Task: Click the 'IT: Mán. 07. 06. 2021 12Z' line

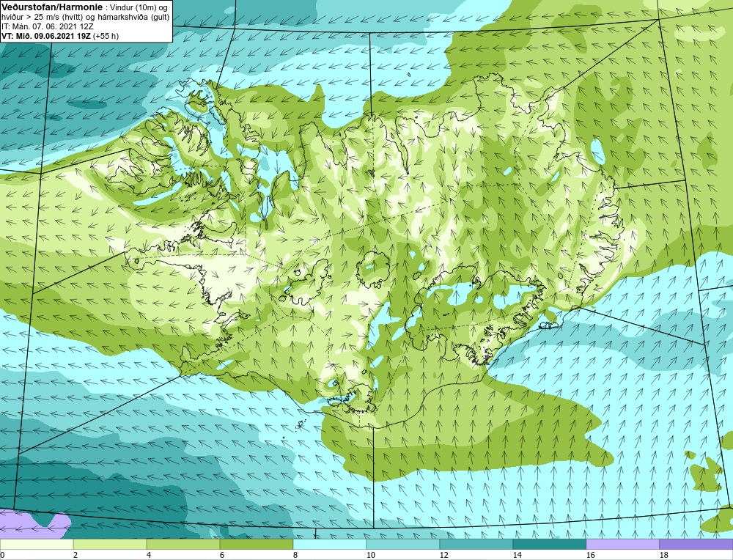Action: click(x=47, y=26)
